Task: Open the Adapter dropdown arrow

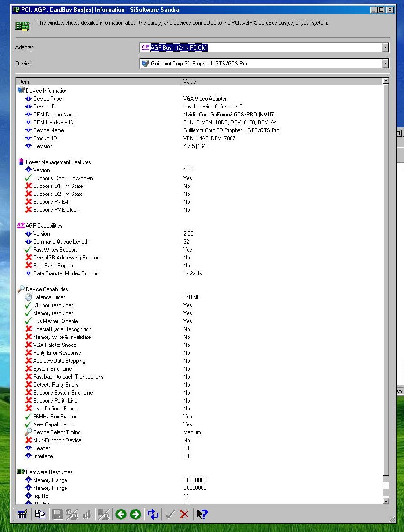Action: pyautogui.click(x=385, y=48)
